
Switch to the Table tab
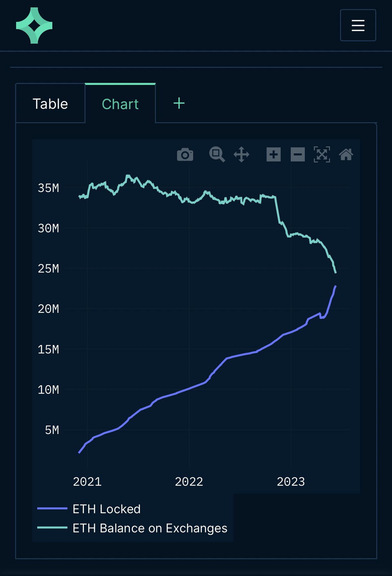50,104
